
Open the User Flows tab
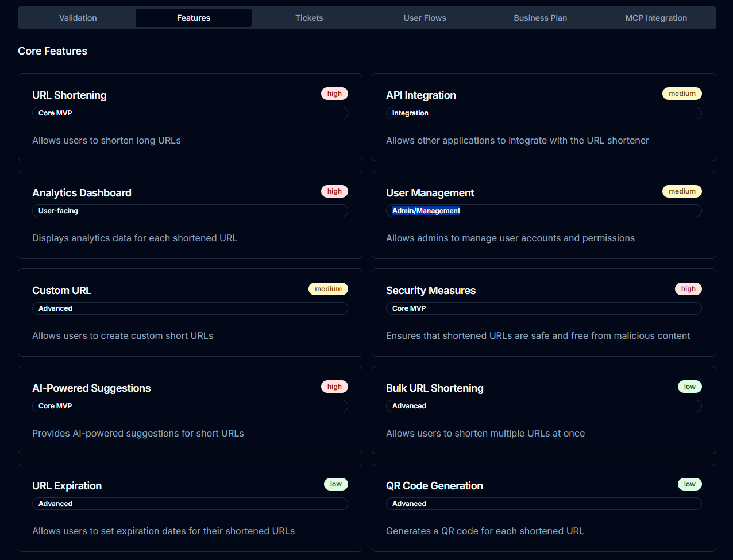click(x=425, y=18)
